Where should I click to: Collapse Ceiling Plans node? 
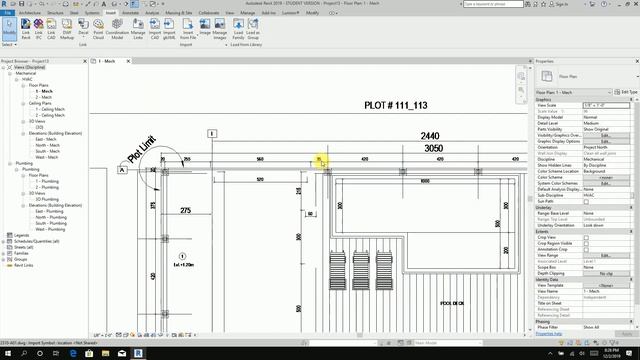(23, 104)
